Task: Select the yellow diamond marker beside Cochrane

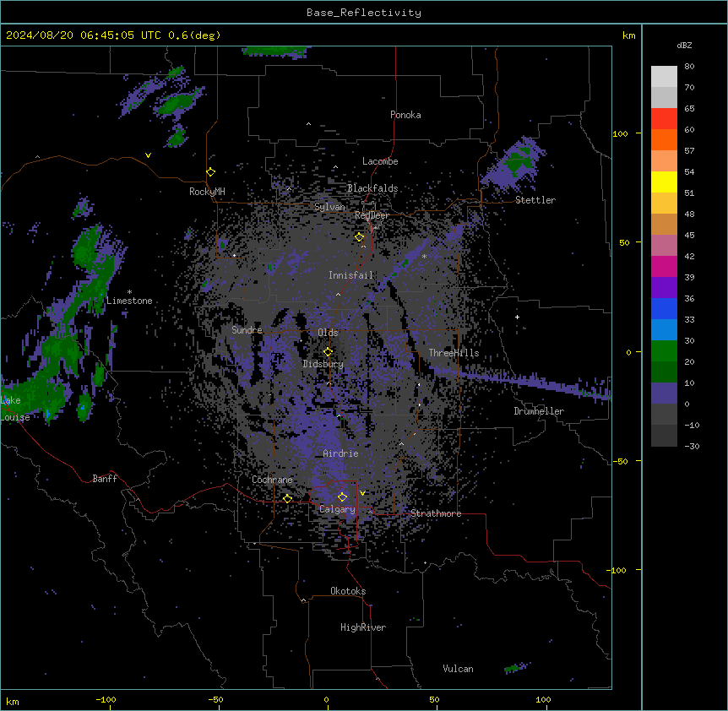Action: click(288, 498)
